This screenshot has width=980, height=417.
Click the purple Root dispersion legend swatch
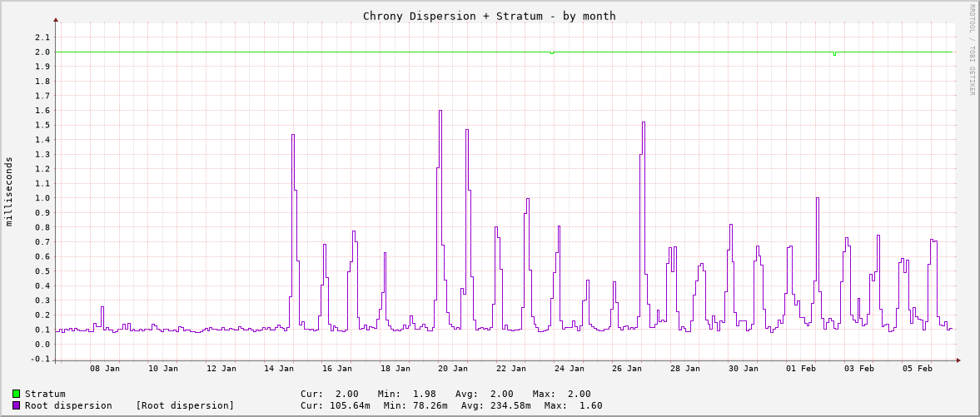17,405
